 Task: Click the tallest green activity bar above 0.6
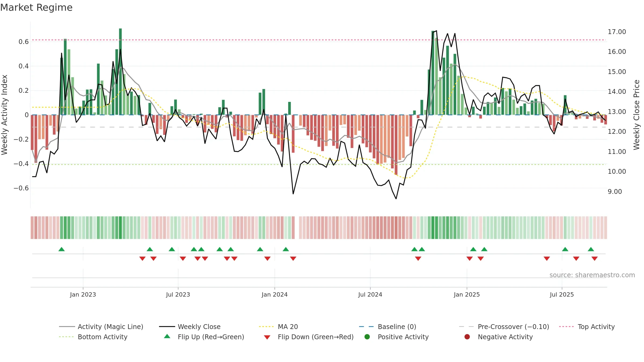[x=120, y=72]
